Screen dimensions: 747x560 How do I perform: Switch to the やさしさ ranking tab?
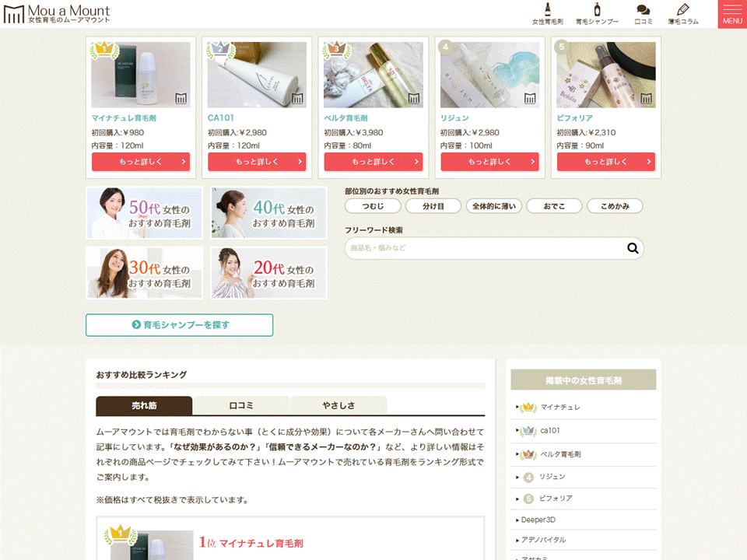(338, 406)
